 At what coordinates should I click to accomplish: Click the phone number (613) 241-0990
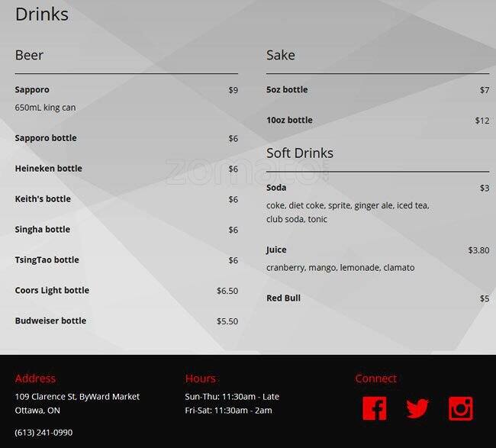(x=43, y=432)
